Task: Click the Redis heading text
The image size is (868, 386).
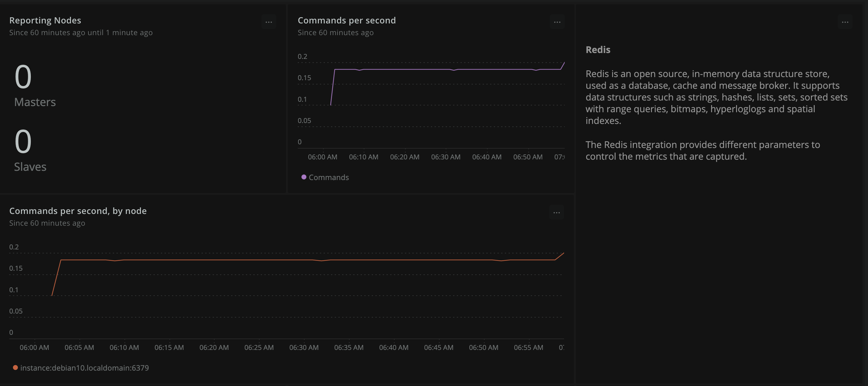Action: click(598, 50)
